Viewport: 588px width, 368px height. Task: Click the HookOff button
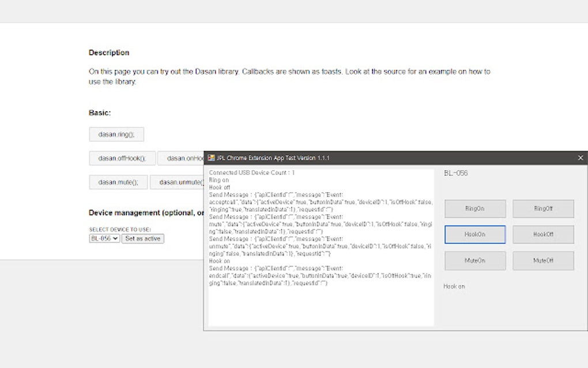[x=543, y=235]
